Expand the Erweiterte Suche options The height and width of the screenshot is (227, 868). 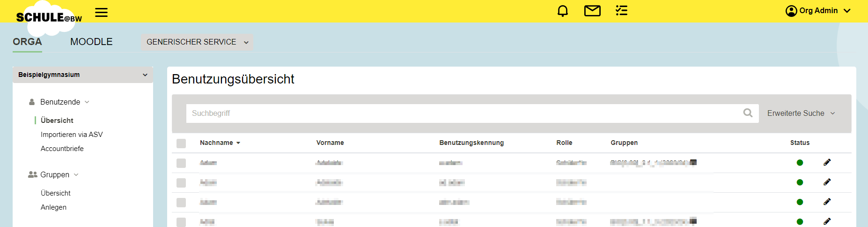click(x=801, y=113)
